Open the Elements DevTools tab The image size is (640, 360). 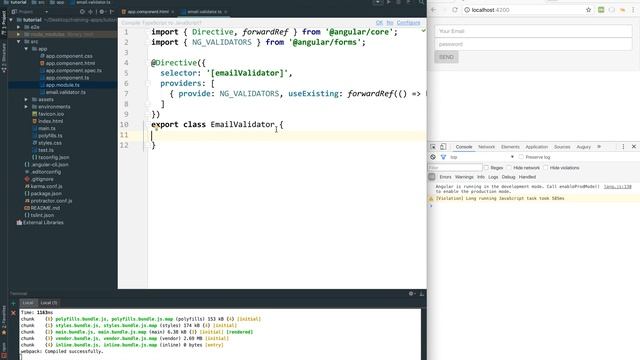[510, 147]
